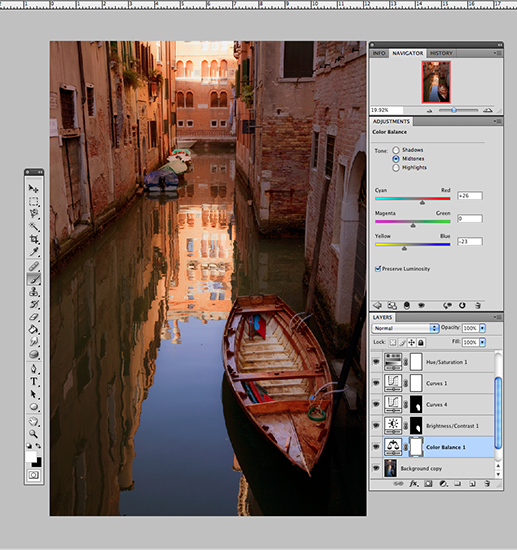Viewport: 517px width, 550px height.
Task: Open the Layers panel options menu
Action: pyautogui.click(x=498, y=317)
